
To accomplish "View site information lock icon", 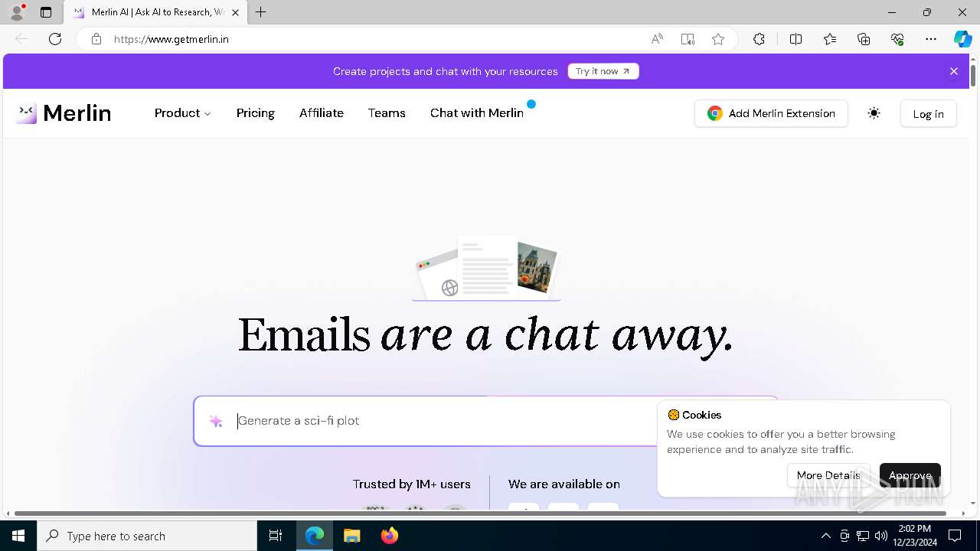I will [x=96, y=39].
